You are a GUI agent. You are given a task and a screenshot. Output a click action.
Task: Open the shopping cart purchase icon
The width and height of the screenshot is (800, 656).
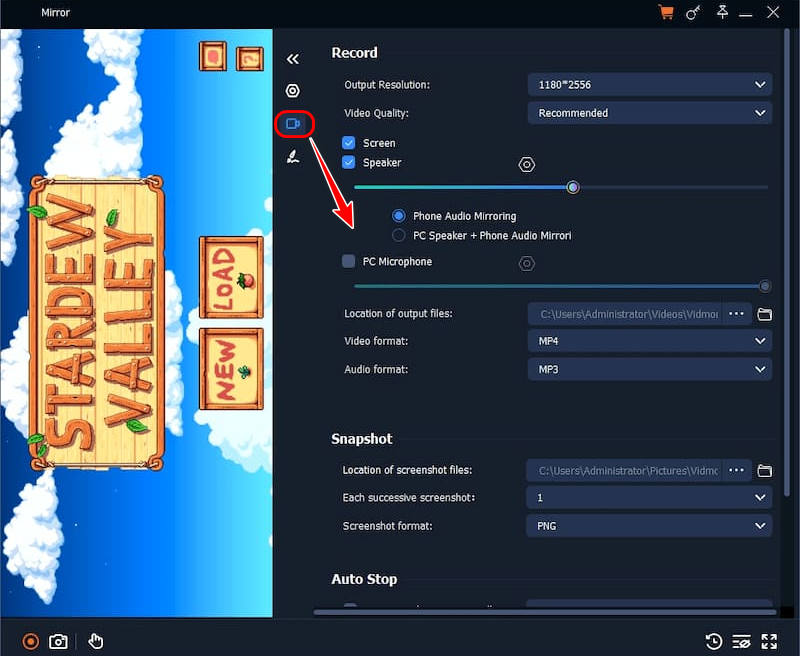[665, 13]
